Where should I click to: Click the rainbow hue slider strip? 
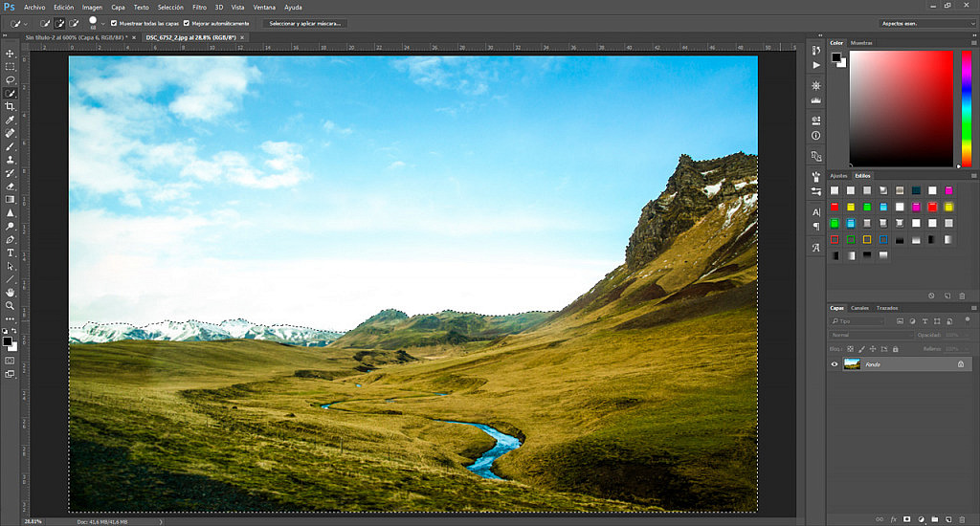click(966, 108)
